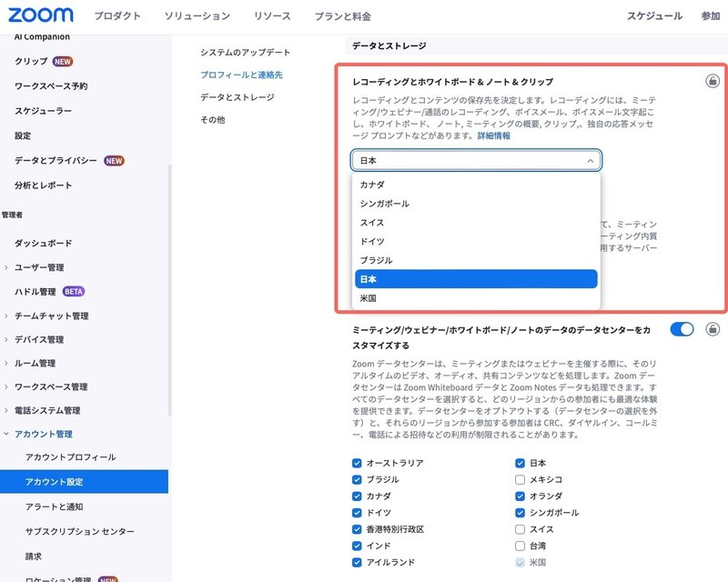The height and width of the screenshot is (582, 728).
Task: Check メキシコ data center checkbox
Action: pyautogui.click(x=520, y=479)
